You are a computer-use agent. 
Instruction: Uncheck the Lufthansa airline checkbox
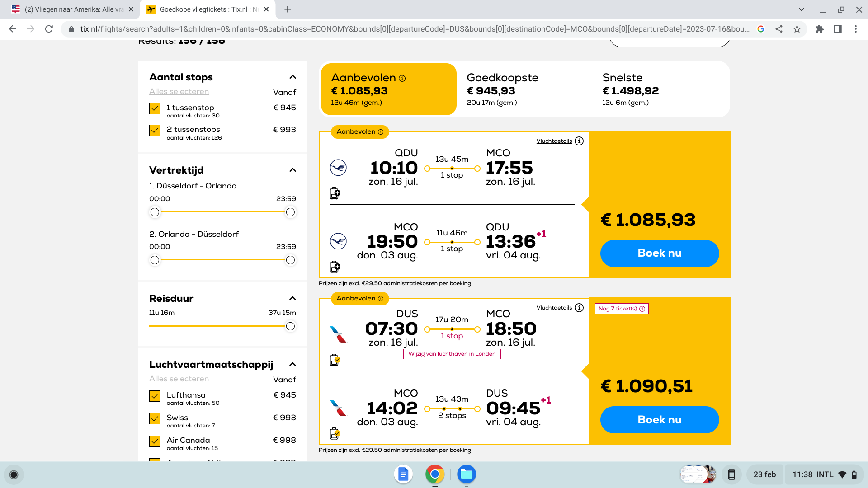(x=155, y=396)
